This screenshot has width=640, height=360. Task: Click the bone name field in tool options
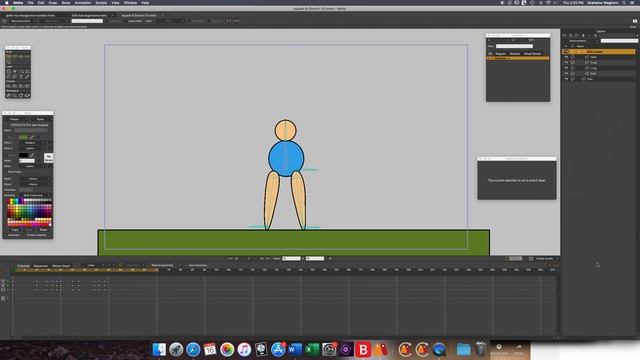tap(87, 21)
